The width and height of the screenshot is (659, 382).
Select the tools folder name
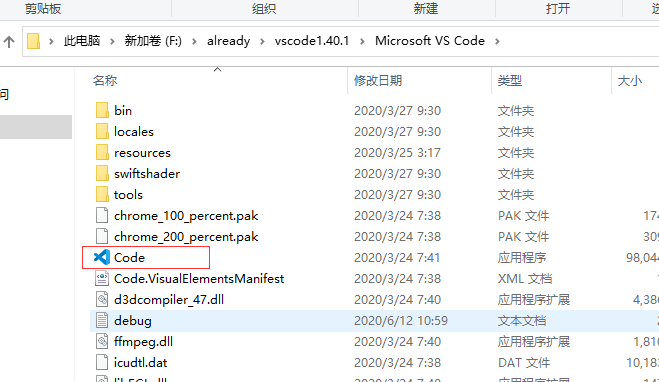[128, 195]
